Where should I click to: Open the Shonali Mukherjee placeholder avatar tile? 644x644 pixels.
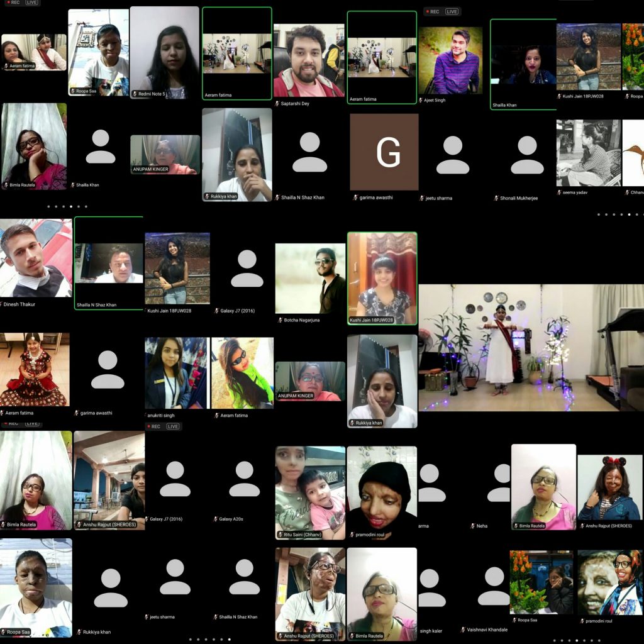tap(526, 154)
